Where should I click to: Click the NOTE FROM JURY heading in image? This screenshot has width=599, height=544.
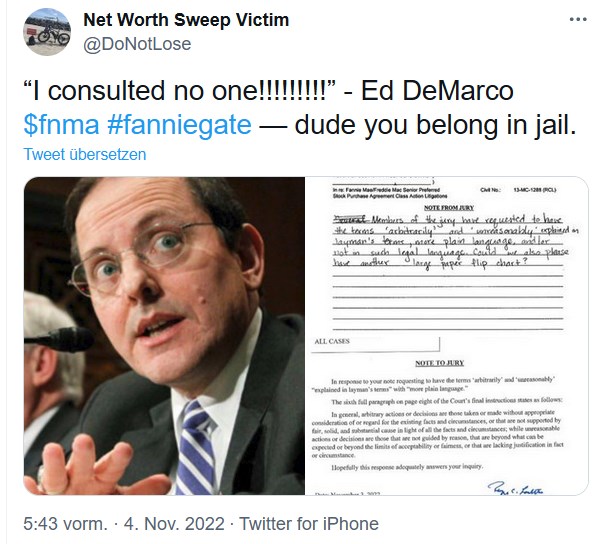(449, 208)
